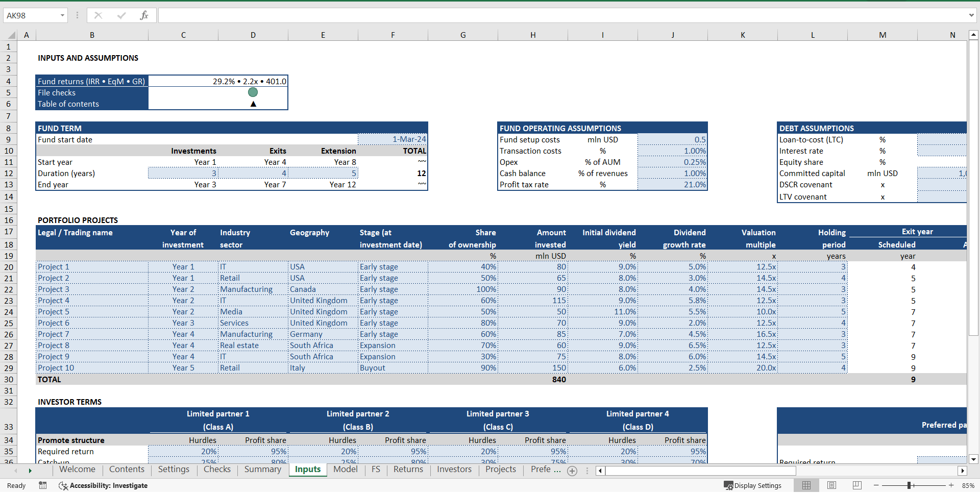Viewport: 980px width, 493px height.
Task: Click the Select All corner triangle
Action: coord(12,35)
